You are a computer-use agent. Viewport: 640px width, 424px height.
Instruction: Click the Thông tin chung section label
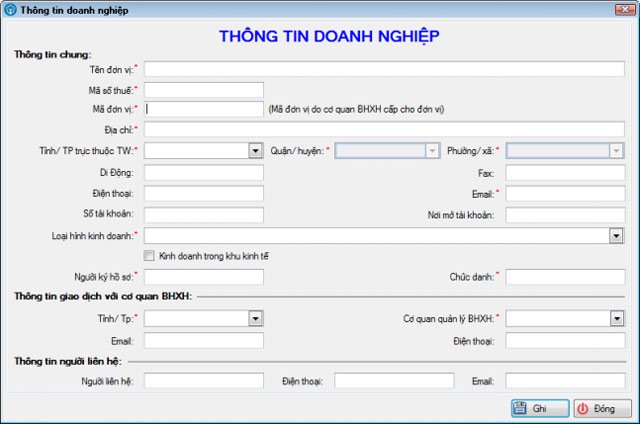coord(53,54)
